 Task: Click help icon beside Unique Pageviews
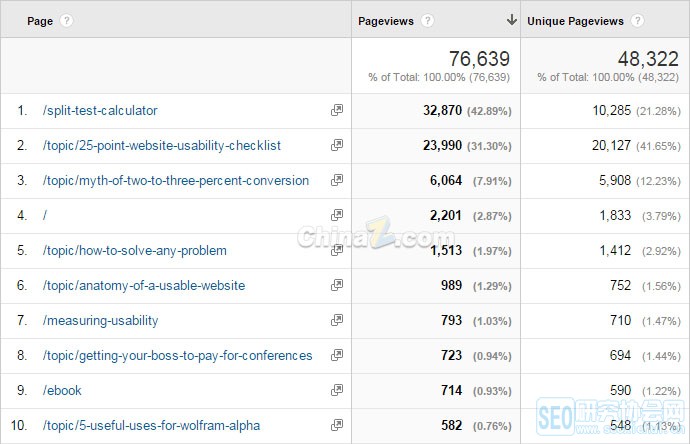(x=637, y=21)
